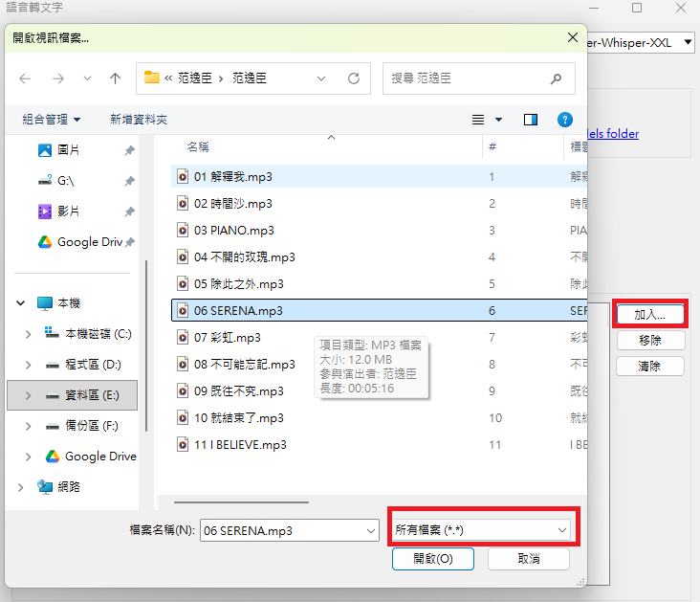The height and width of the screenshot is (602, 700).
Task: Open view options dropdown arrow
Action: [x=498, y=120]
